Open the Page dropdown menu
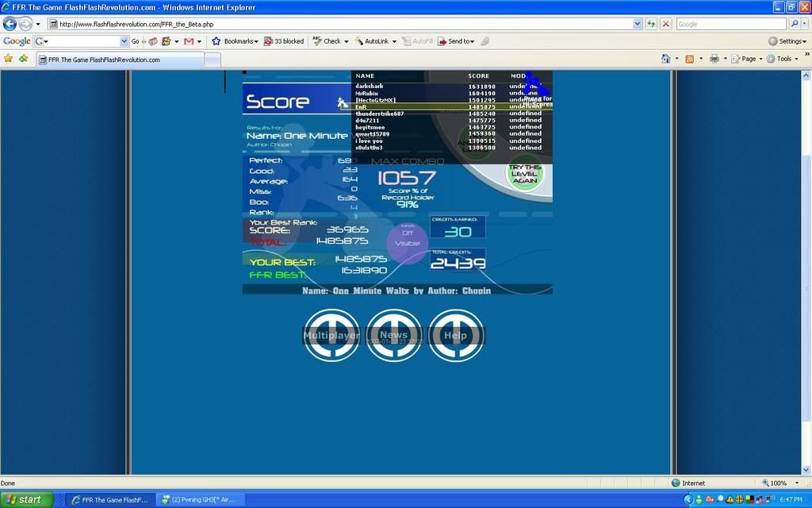 747,59
